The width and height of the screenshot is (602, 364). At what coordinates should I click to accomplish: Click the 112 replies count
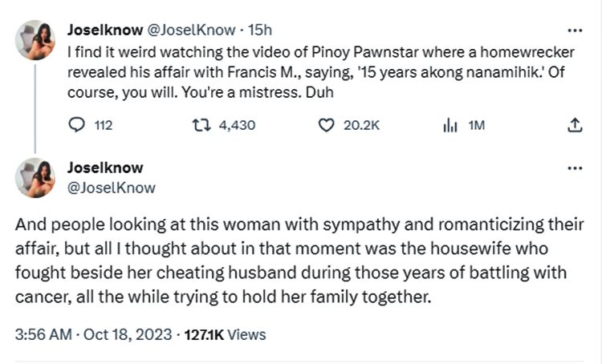tap(103, 125)
